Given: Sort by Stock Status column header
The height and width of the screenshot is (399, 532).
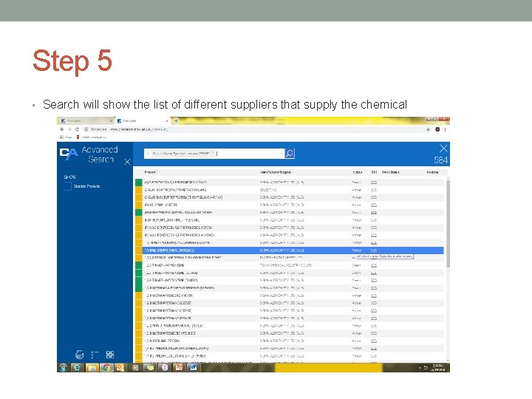Looking at the screenshot, I should coord(391,172).
